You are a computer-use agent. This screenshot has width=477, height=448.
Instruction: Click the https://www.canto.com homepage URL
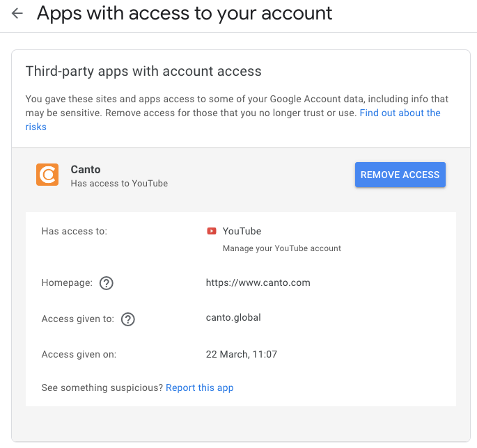258,282
